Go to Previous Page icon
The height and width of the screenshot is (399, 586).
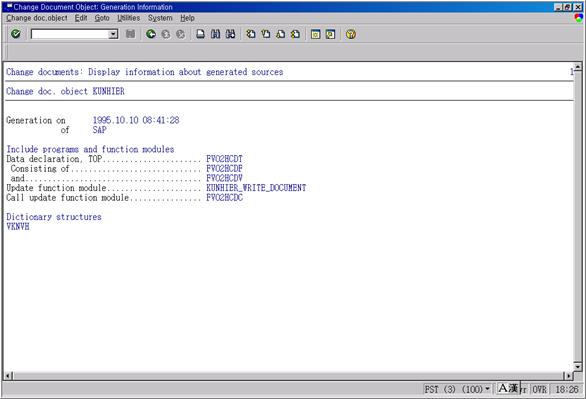(x=266, y=34)
